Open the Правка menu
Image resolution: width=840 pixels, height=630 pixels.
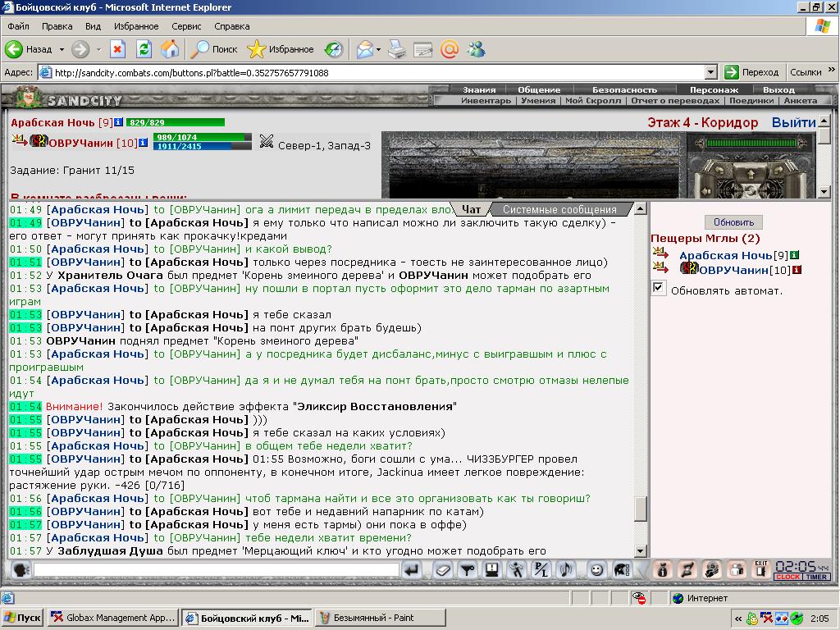(x=57, y=26)
